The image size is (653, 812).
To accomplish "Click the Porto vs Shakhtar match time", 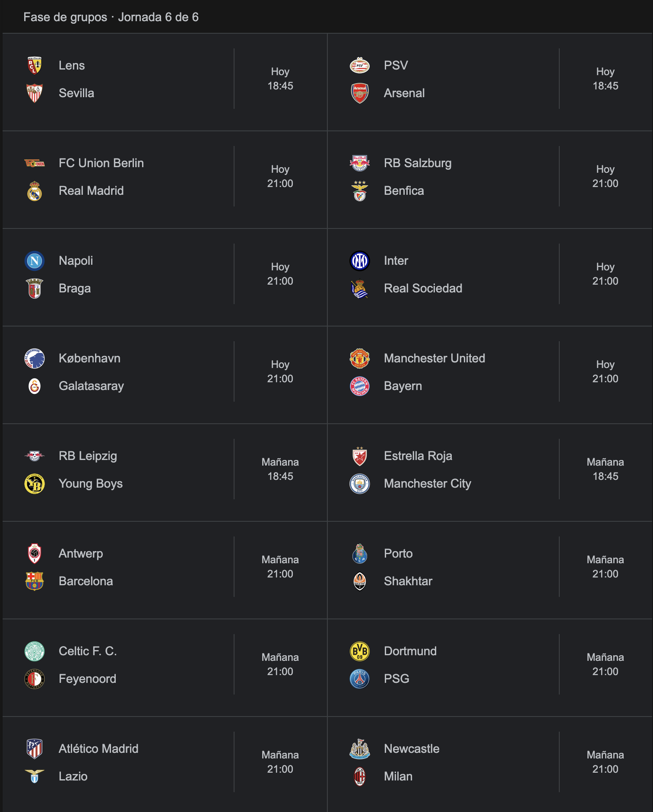I will coord(605,567).
